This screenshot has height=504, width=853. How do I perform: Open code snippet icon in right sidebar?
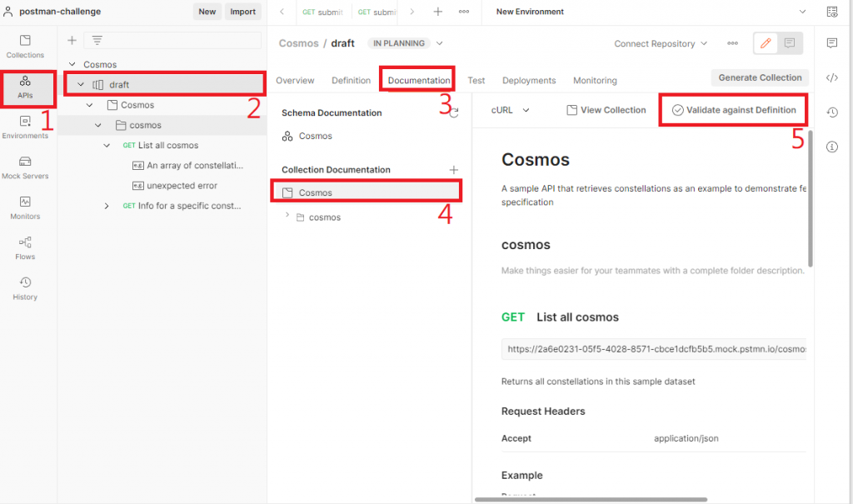832,77
